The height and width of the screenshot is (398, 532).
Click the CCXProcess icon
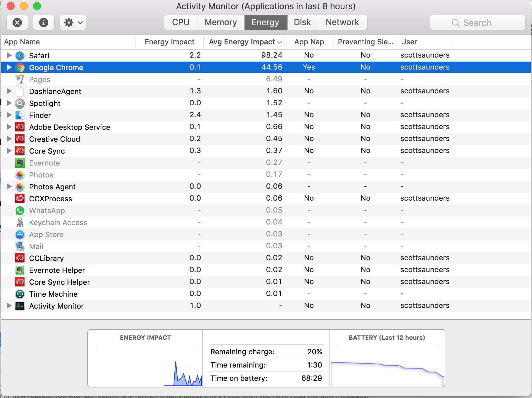point(20,199)
